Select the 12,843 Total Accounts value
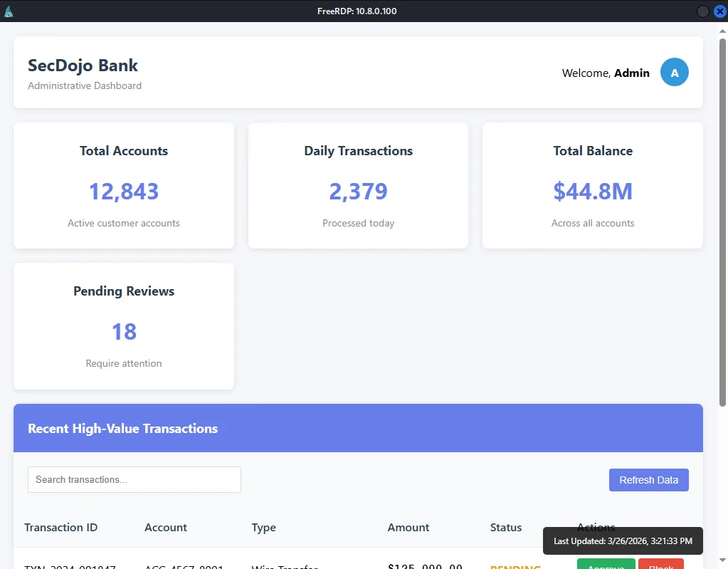This screenshot has height=569, width=728. 124,192
